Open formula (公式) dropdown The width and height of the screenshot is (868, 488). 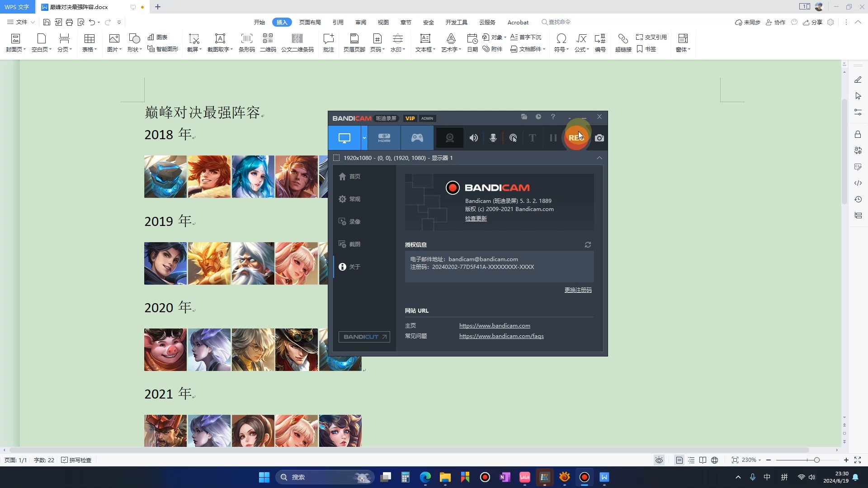coord(581,49)
